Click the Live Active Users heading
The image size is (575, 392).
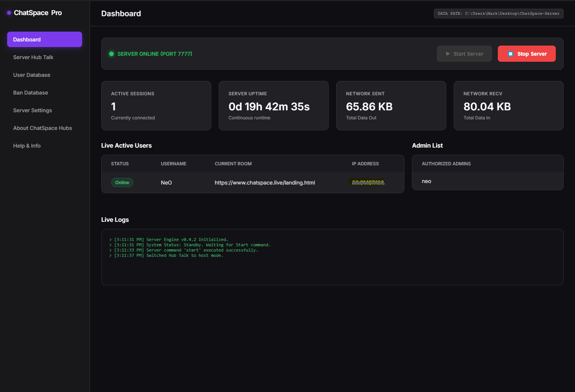click(127, 146)
